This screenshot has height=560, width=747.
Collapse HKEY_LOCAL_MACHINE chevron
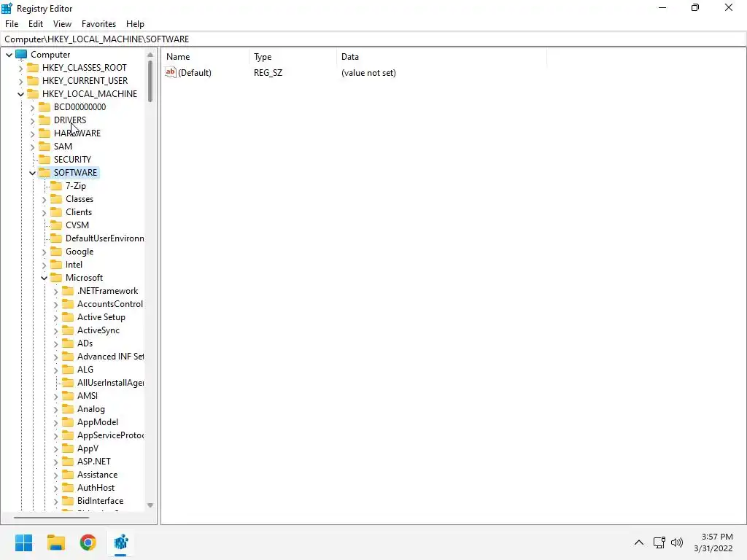[20, 94]
